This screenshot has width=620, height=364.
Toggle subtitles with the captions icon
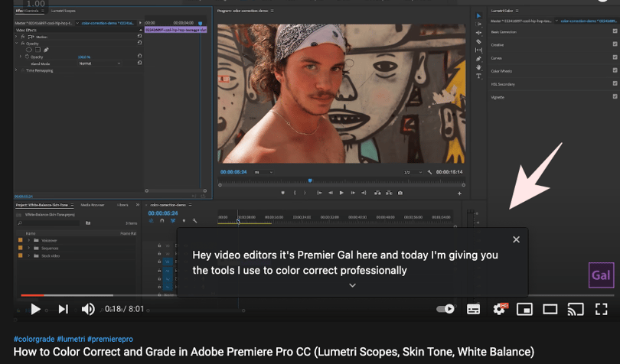tap(473, 309)
